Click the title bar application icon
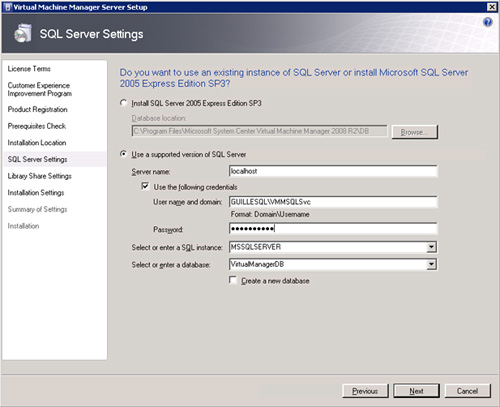This screenshot has height=407, width=500. (x=8, y=7)
